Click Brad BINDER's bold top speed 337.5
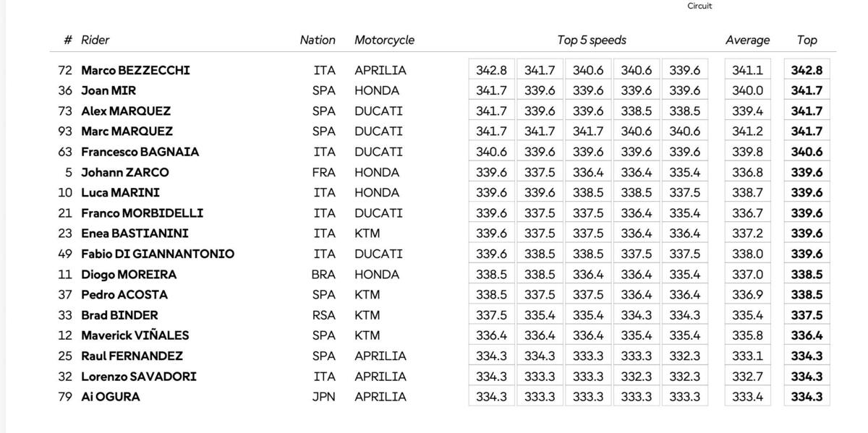 coord(807,315)
